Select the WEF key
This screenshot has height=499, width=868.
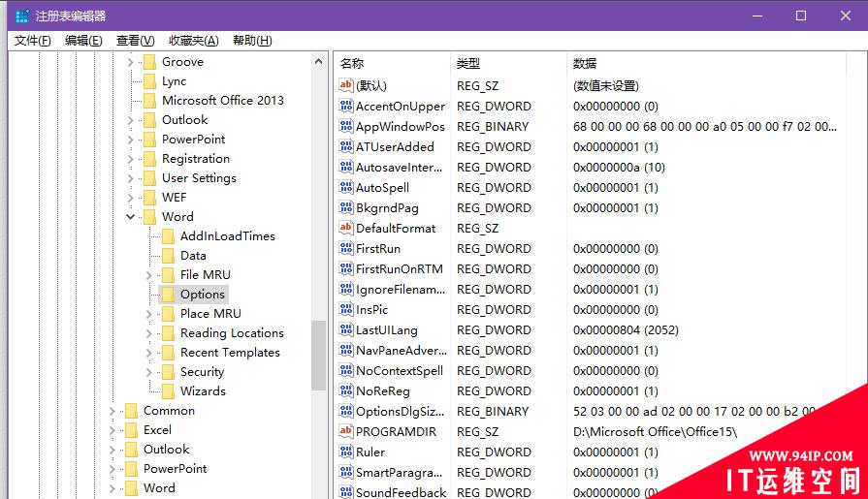coord(174,198)
